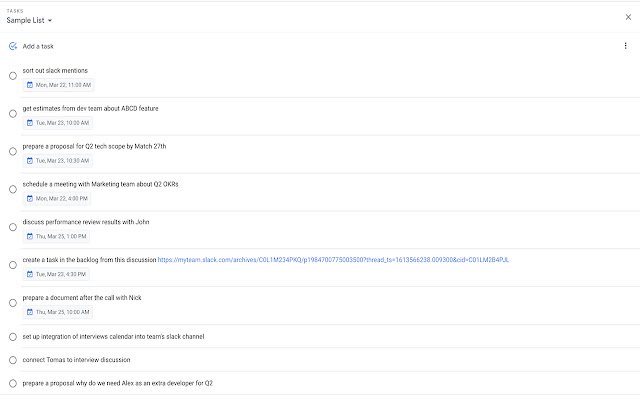Open the Thu, Mar 25, 1:00 PM date chip
This screenshot has width=640, height=400.
(x=56, y=236)
